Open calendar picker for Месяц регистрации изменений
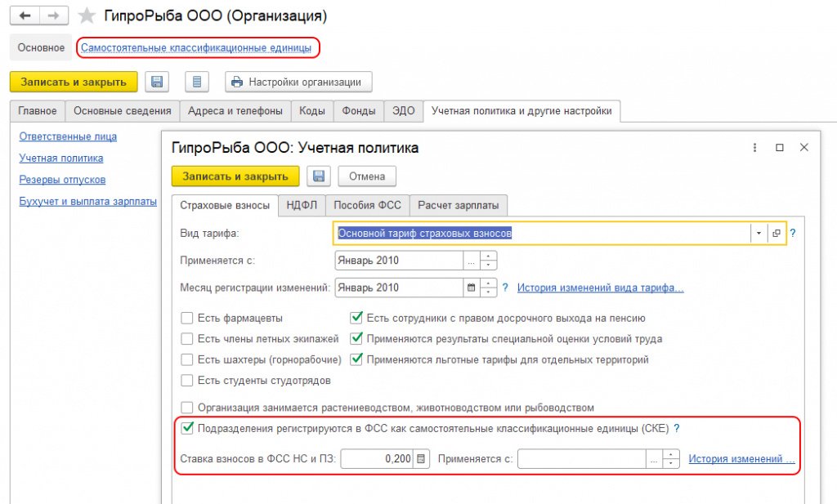This screenshot has width=837, height=504. tap(470, 288)
